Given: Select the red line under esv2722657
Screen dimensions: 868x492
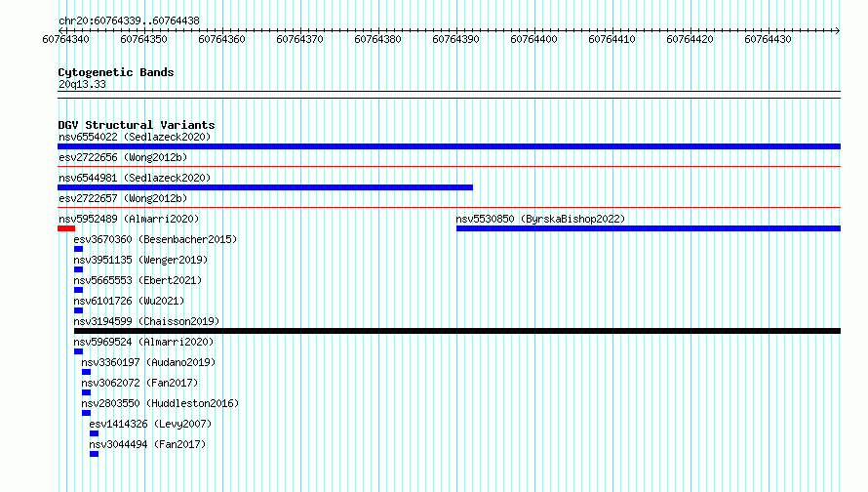Looking at the screenshot, I should 449,207.
